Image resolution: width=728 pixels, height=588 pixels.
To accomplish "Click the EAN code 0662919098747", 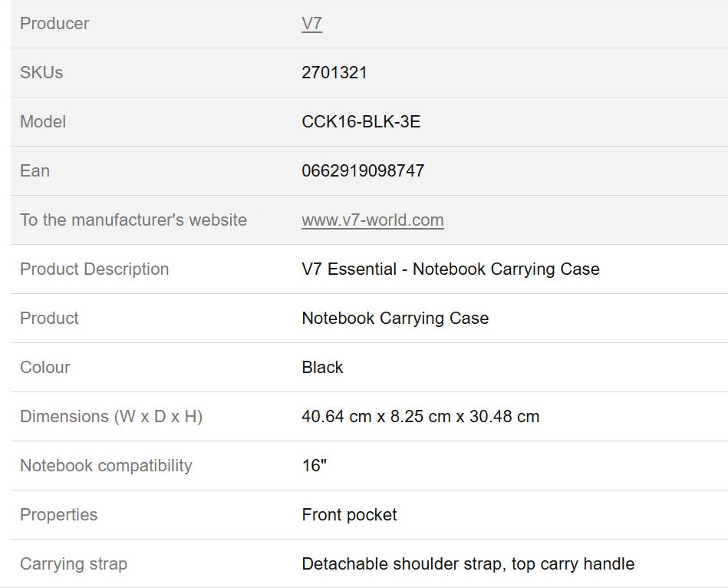I will click(363, 171).
